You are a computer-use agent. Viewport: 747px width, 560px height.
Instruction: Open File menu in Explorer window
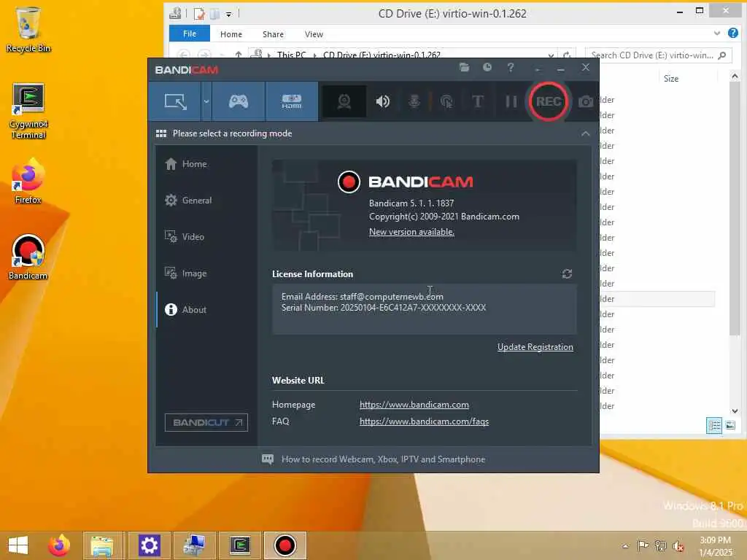coord(190,34)
